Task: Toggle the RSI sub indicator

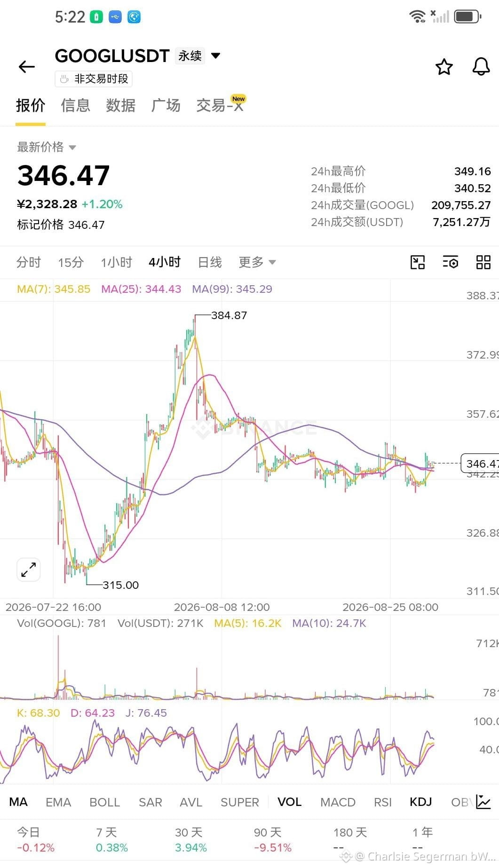Action: (383, 802)
